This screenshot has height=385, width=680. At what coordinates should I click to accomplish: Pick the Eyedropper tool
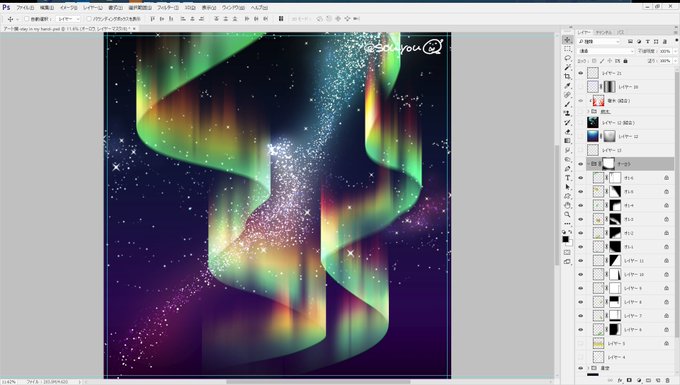pyautogui.click(x=567, y=86)
